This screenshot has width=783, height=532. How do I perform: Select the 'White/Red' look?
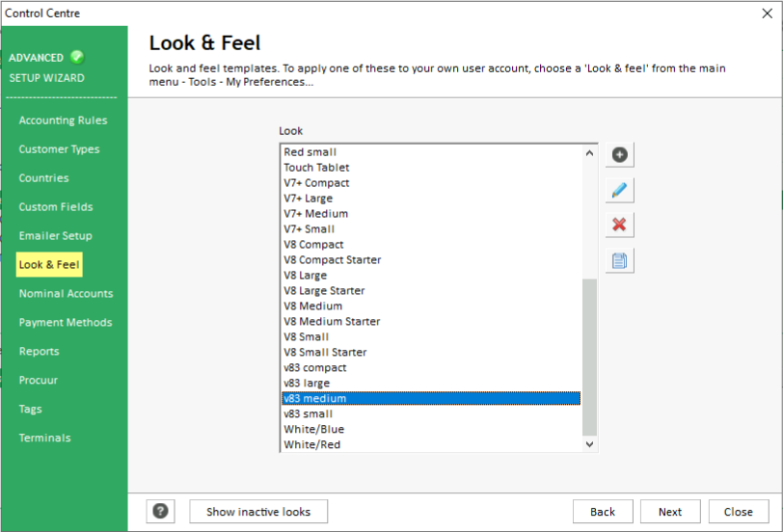(x=431, y=444)
